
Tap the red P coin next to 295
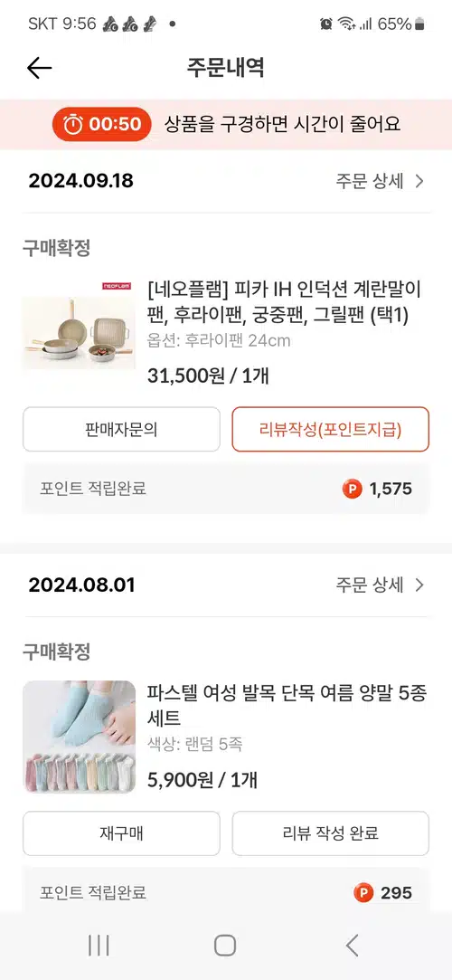click(363, 893)
